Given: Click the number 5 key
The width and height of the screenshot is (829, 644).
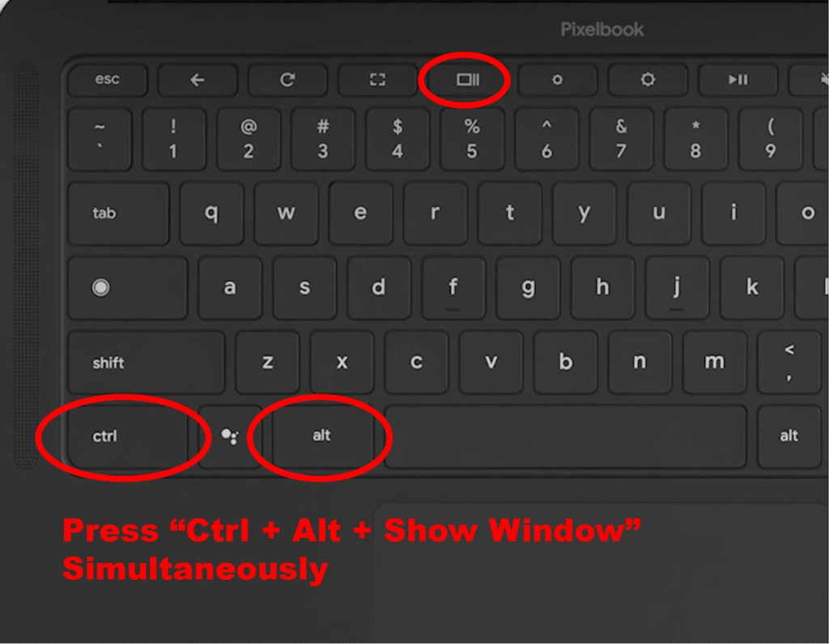Looking at the screenshot, I should click(x=472, y=139).
